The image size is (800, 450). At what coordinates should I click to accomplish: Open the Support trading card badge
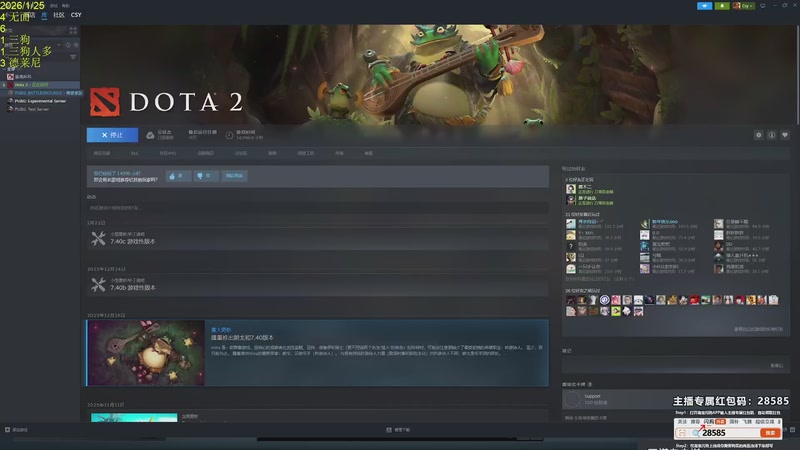coord(572,399)
